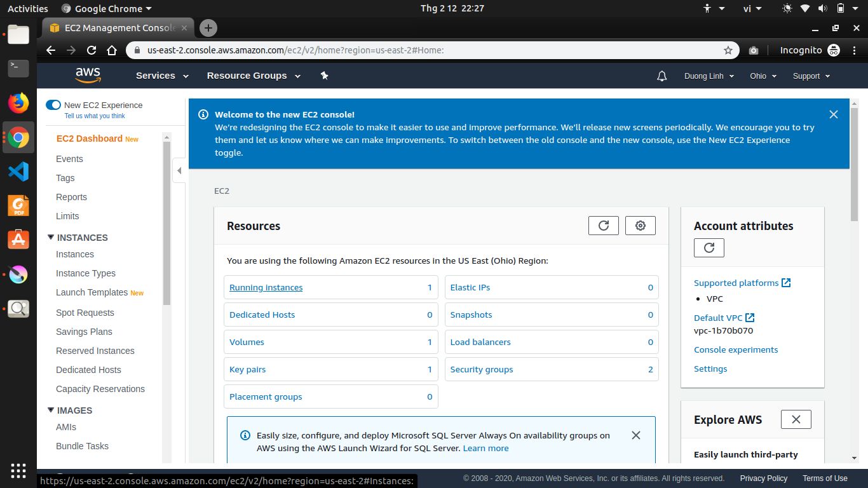
Task: Open the Chrome three-dot menu
Action: coord(853,50)
